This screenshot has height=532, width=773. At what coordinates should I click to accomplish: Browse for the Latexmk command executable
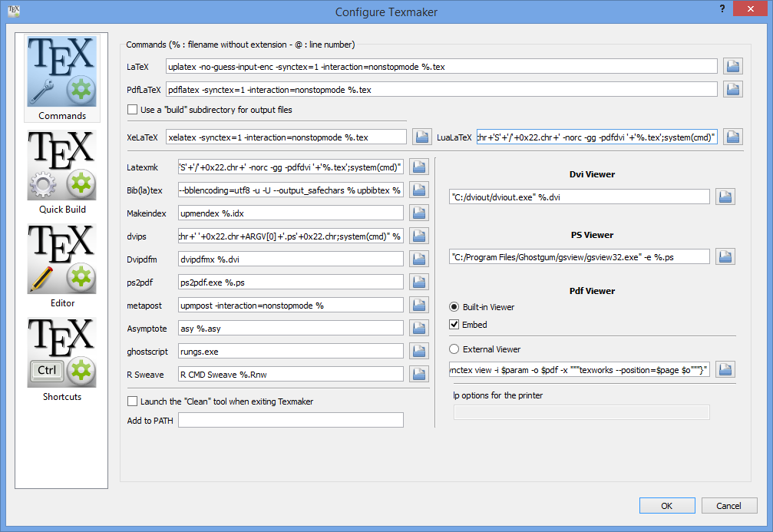click(x=419, y=167)
